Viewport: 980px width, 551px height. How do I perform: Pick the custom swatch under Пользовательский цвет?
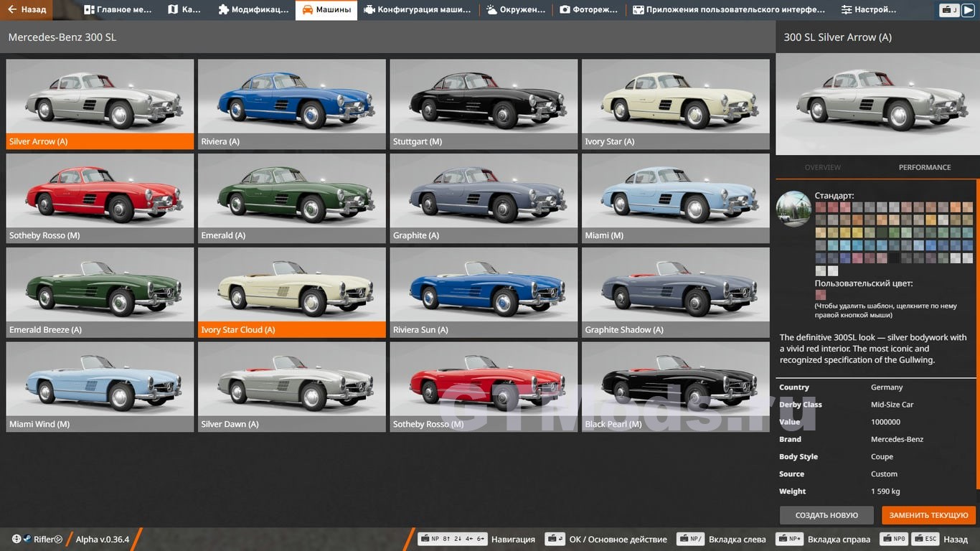tap(821, 295)
